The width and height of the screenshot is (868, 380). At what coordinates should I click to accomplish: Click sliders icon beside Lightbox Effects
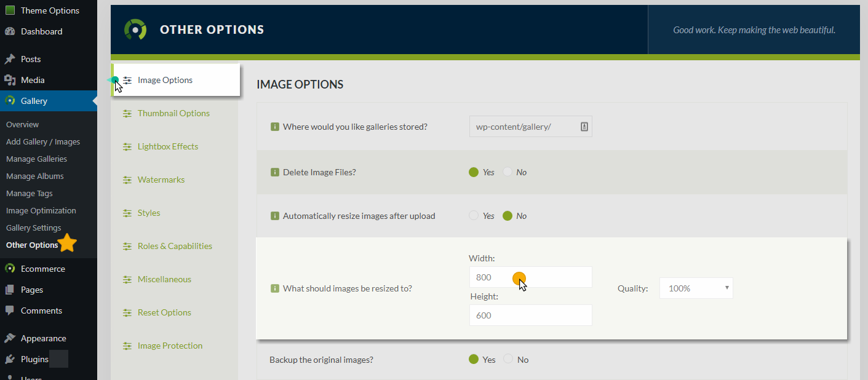(127, 146)
